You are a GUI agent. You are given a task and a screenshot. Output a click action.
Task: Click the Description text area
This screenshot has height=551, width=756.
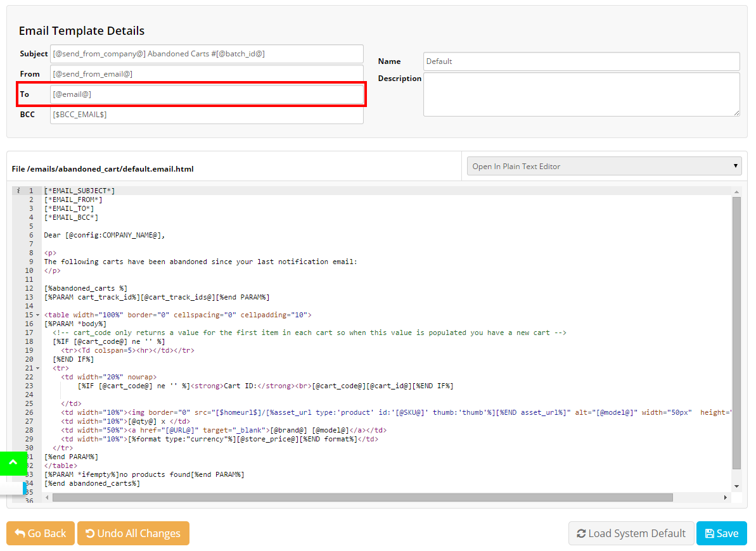point(581,94)
